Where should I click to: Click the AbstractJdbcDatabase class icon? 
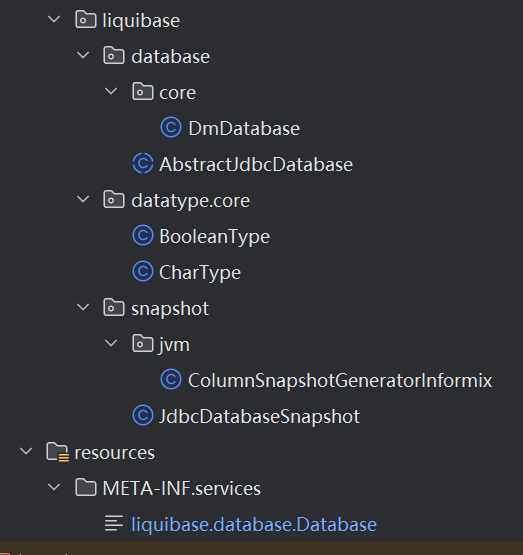tap(143, 164)
